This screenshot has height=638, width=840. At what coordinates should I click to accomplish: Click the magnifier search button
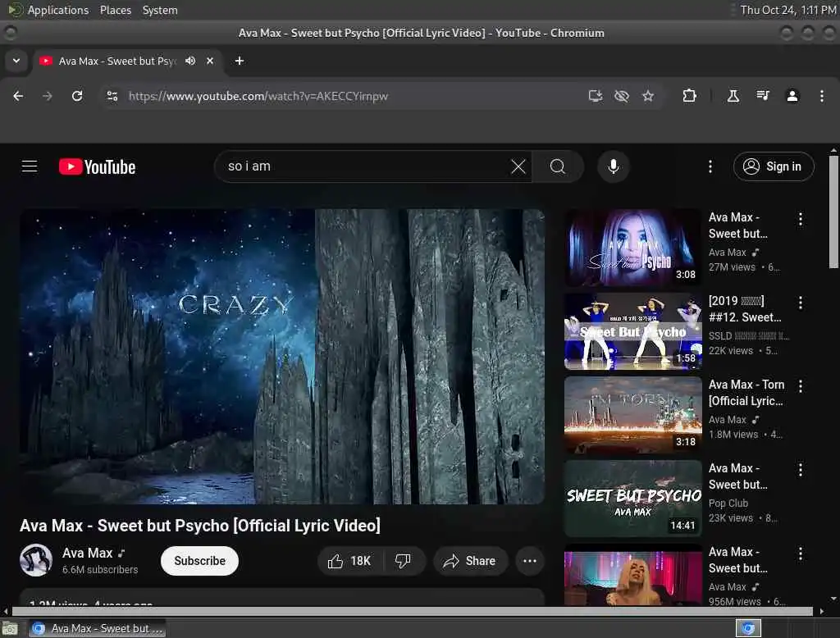(x=558, y=166)
